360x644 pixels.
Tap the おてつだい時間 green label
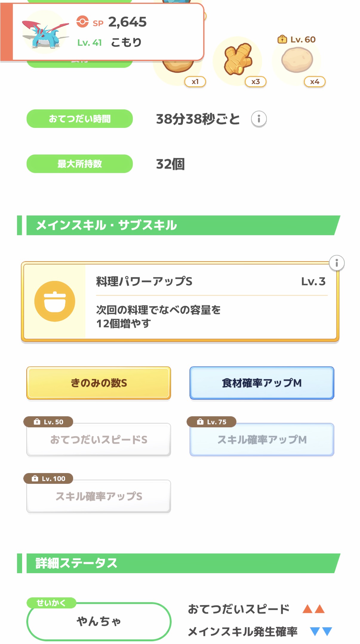[80, 119]
